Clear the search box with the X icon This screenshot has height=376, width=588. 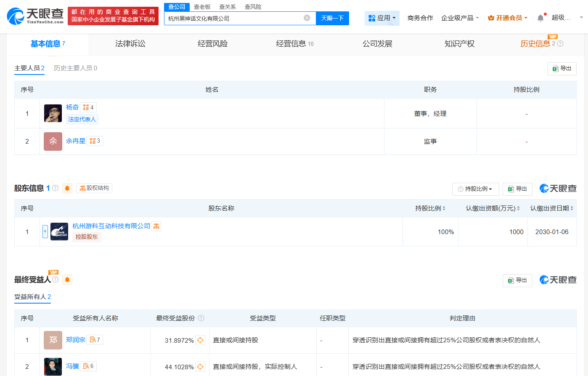click(307, 18)
